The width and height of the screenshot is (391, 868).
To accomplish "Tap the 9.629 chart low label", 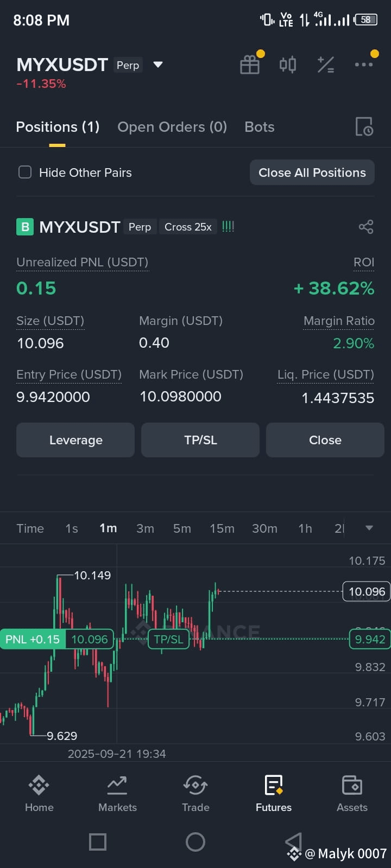I will 62,736.
